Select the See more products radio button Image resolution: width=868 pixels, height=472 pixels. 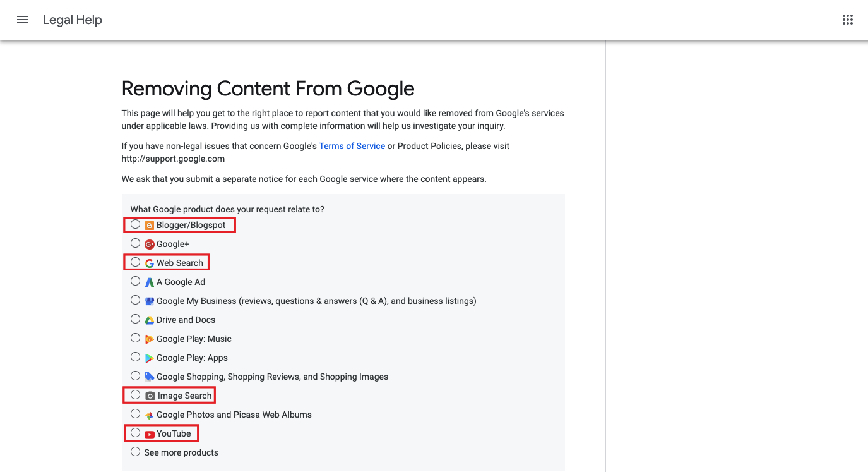click(x=135, y=452)
